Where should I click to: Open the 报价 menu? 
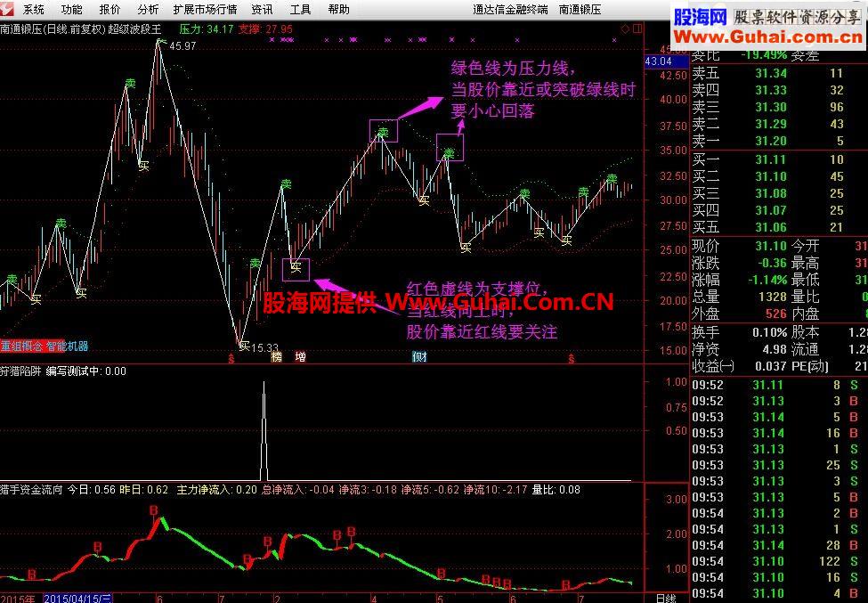(x=110, y=10)
